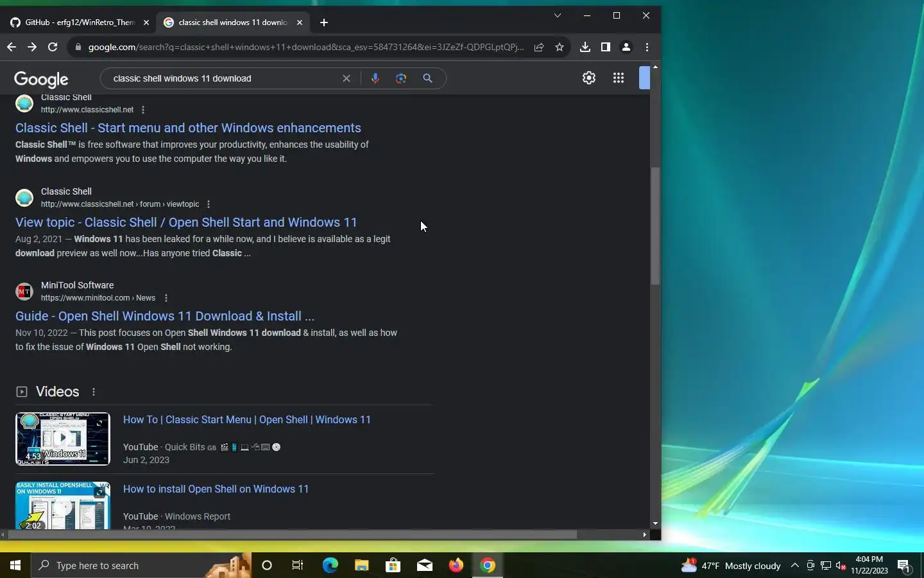Expand Chrome tab search dropdown

(557, 15)
